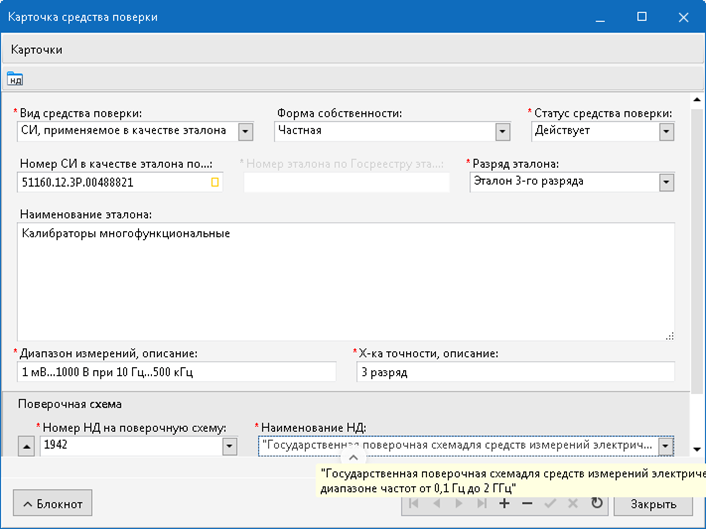Click the Х-ка точности описание field
Screen dimensions: 706x529
pyautogui.click(x=516, y=372)
